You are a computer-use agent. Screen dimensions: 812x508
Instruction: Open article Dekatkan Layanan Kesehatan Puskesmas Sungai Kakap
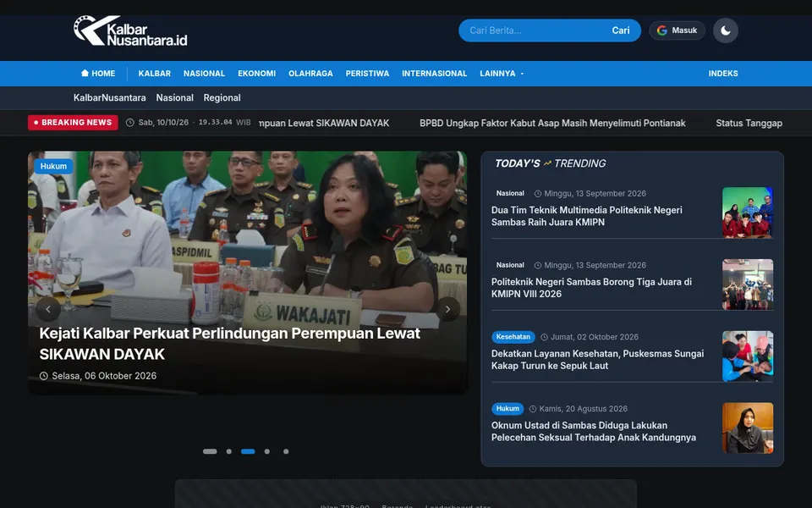[598, 360]
